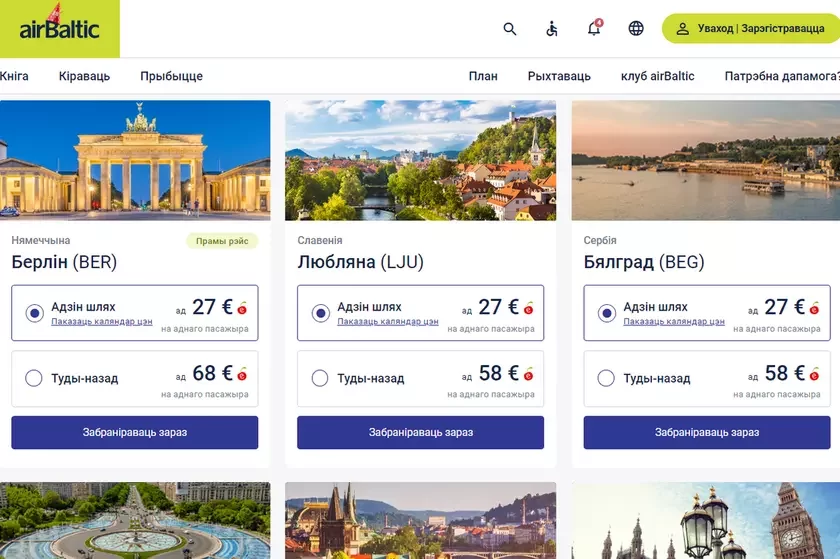Image resolution: width=840 pixels, height=559 pixels.
Task: Open the language globe selector
Action: pos(636,29)
